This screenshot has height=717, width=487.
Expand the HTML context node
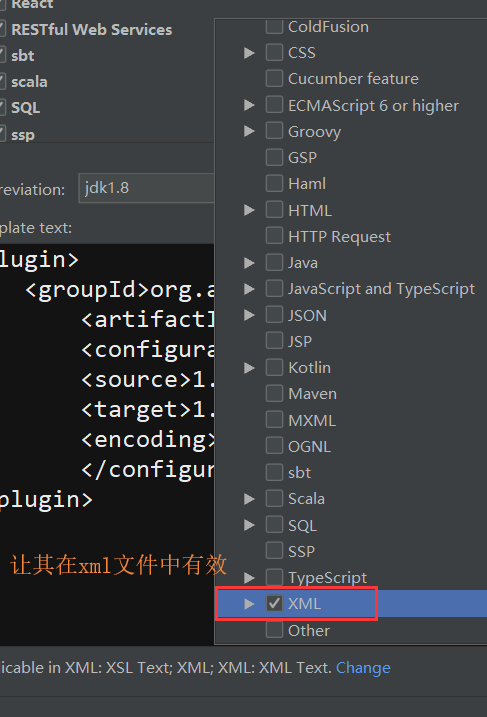(249, 210)
